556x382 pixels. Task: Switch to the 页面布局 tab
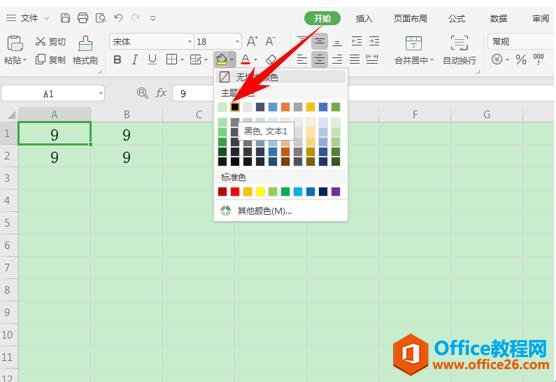tap(410, 18)
